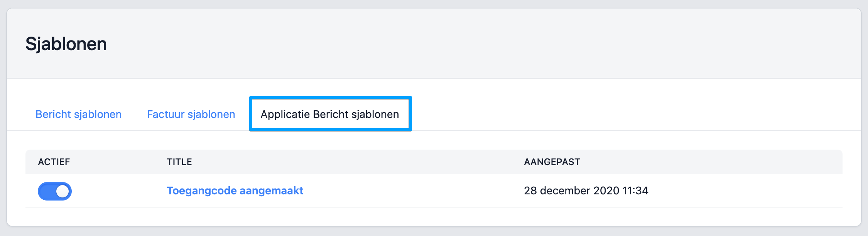
Task: Click the ACTIEF column header
Action: click(54, 162)
